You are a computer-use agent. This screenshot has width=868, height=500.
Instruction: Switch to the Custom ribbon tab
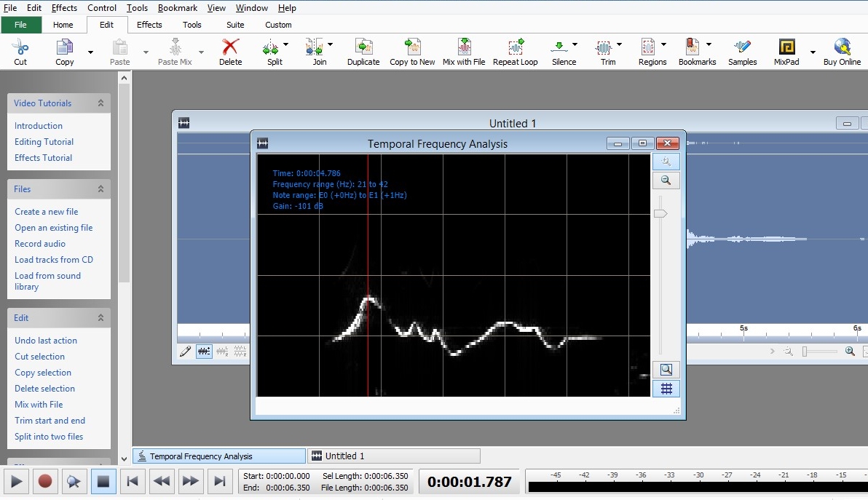[x=278, y=25]
